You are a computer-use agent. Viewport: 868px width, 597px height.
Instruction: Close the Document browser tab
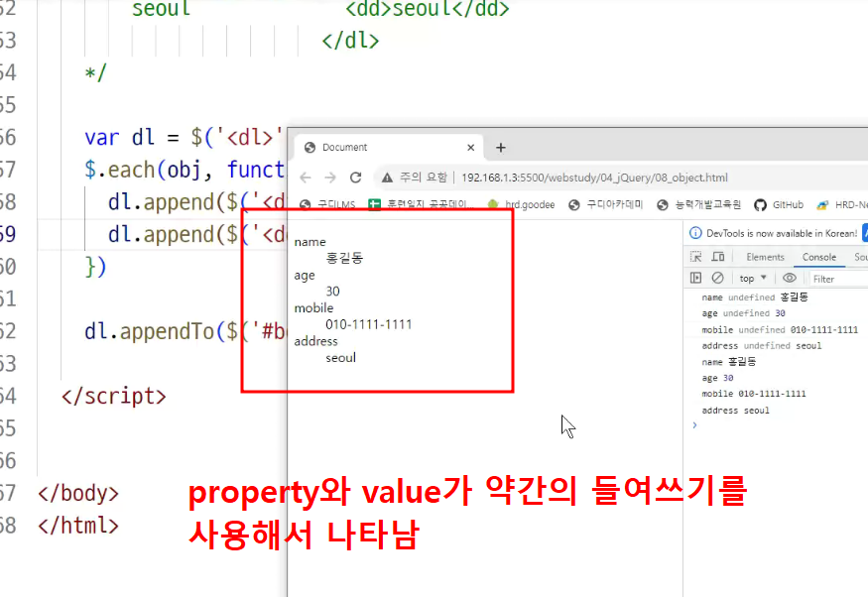[x=470, y=148]
